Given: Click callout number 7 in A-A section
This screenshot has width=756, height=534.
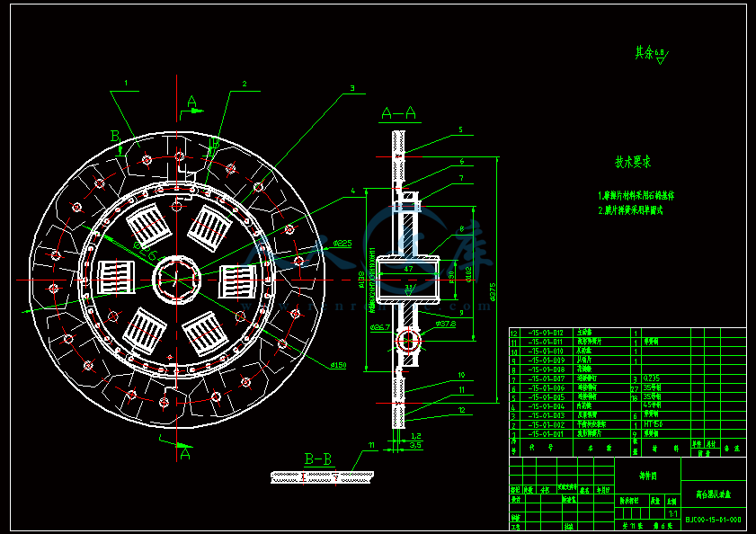Looking at the screenshot, I should point(461,179).
